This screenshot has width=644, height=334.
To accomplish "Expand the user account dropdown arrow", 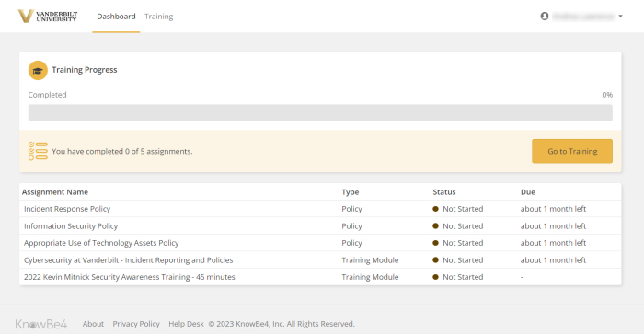I will click(x=621, y=16).
